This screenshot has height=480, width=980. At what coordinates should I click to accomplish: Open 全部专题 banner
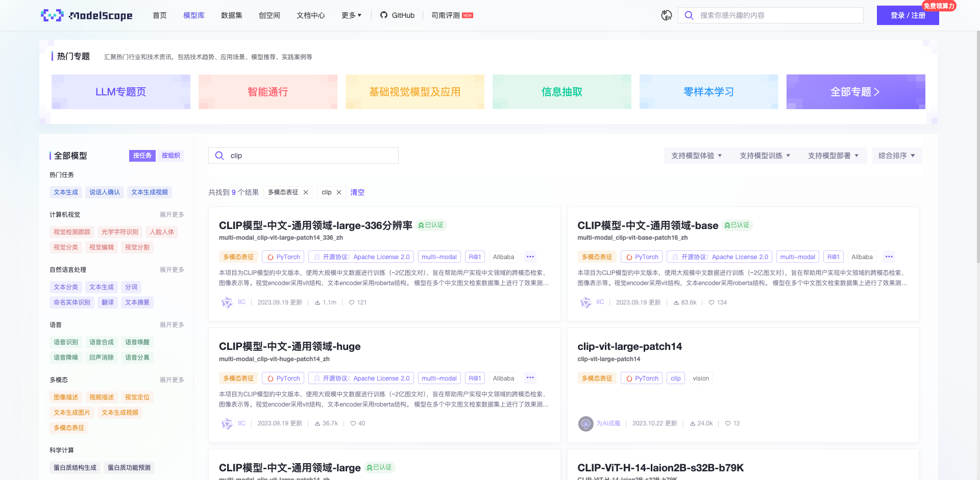click(x=856, y=92)
